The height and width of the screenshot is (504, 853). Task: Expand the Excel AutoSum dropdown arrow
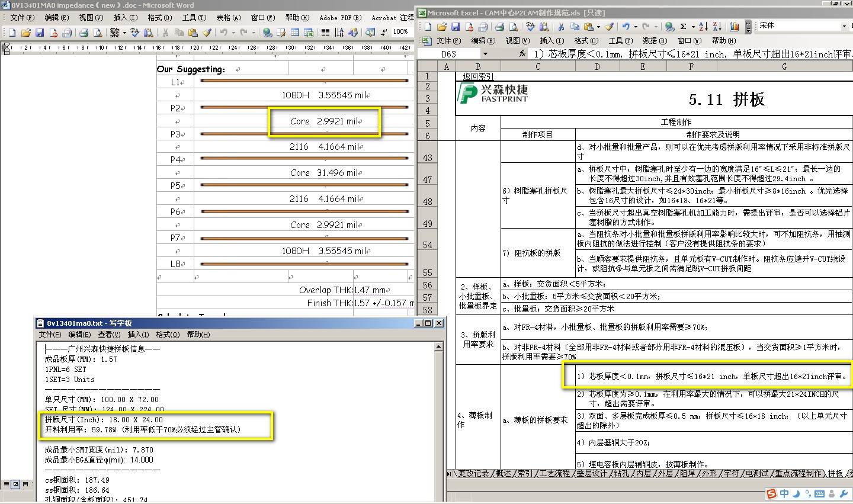tap(692, 27)
